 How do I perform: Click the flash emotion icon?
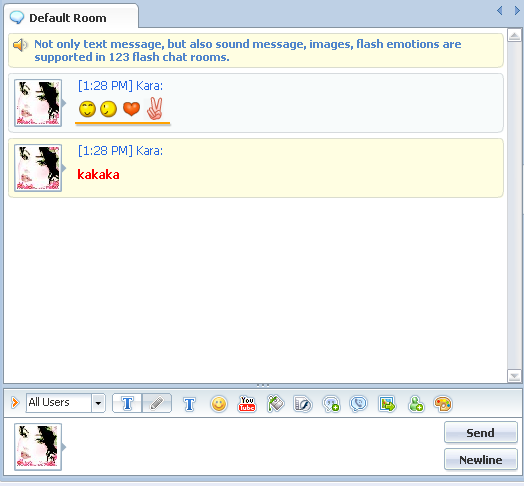point(303,404)
